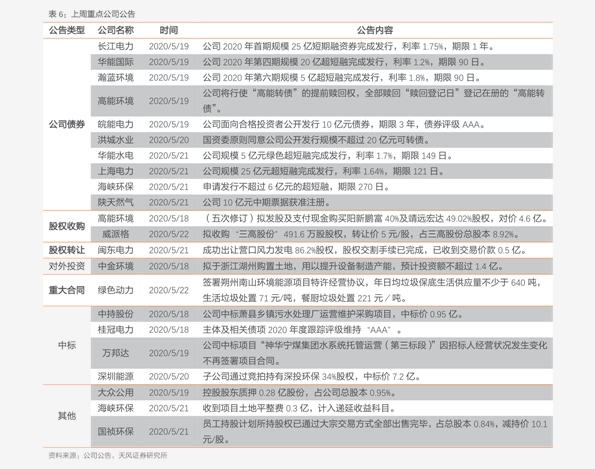Click the 神华宁煤集团水系统 bid announcement
This screenshot has height=469, width=595.
click(x=375, y=353)
